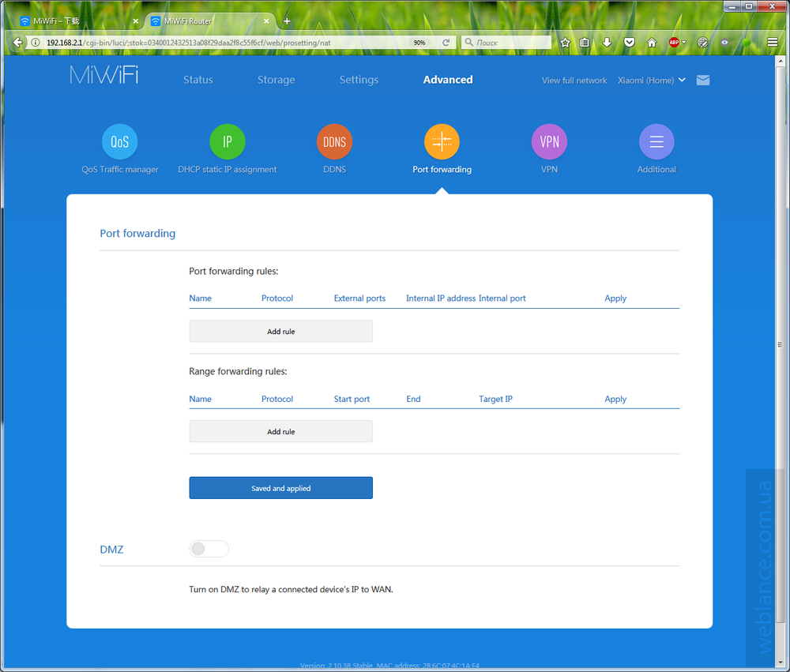
Task: Open the QoS Traffic manager icon
Action: pos(120,141)
